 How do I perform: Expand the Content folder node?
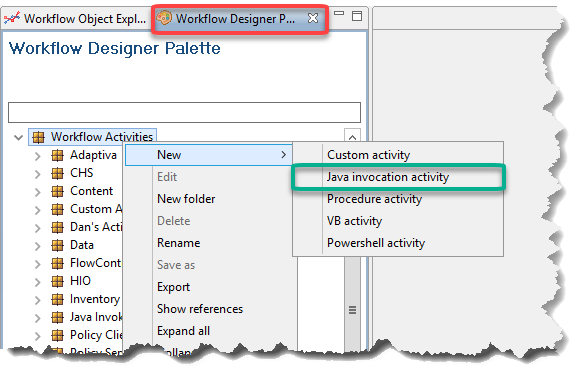click(x=38, y=192)
